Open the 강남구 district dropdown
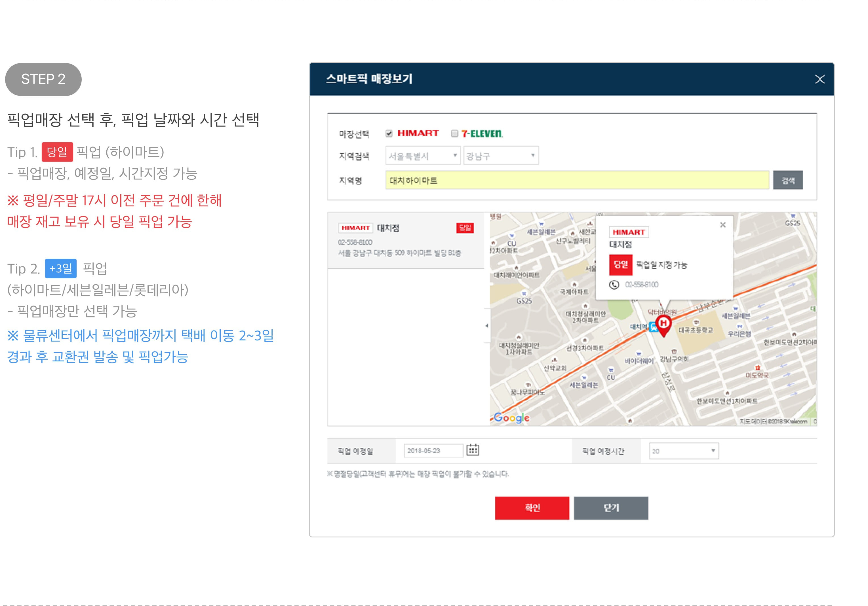 coord(501,156)
